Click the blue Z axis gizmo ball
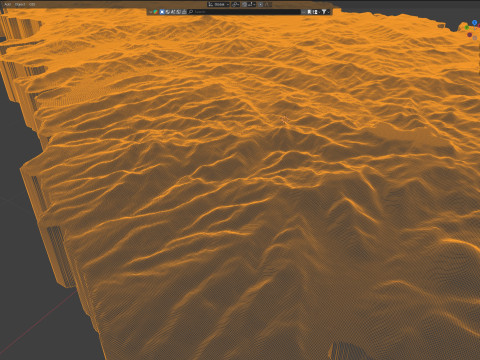480x360 pixels. point(474,23)
